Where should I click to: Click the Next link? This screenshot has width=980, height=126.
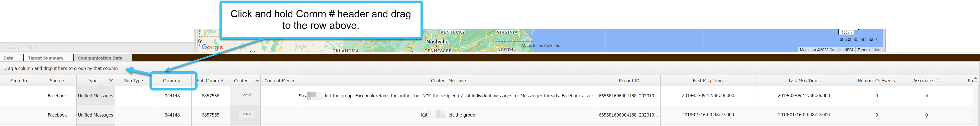tap(32, 48)
